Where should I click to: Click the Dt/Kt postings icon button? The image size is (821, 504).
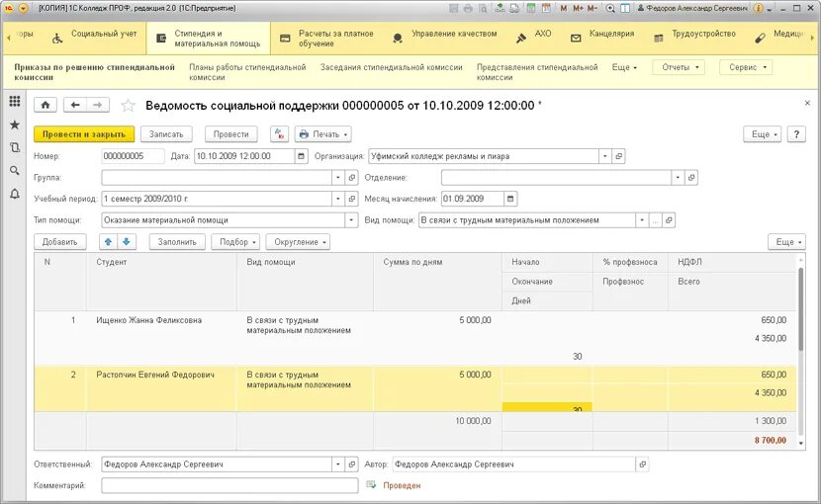point(280,134)
